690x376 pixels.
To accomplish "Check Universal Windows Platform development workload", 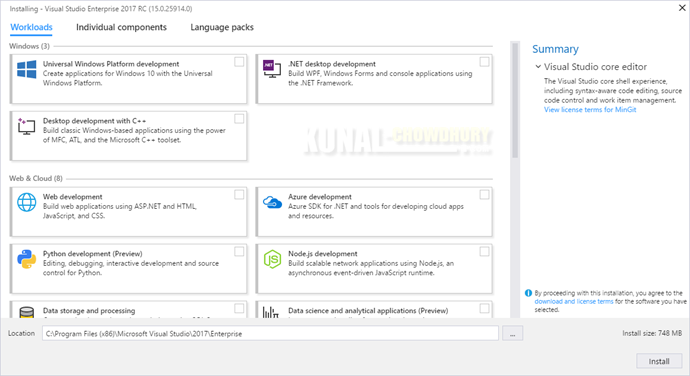I will (x=239, y=62).
